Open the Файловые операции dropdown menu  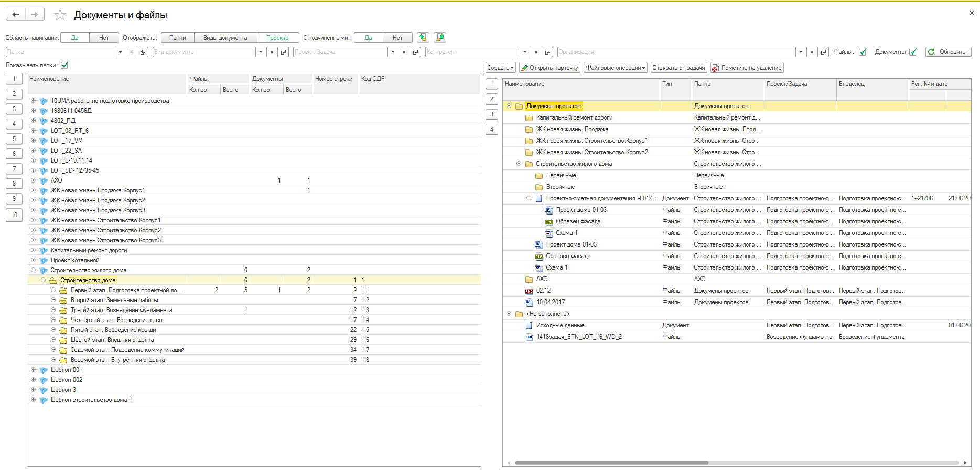[616, 68]
